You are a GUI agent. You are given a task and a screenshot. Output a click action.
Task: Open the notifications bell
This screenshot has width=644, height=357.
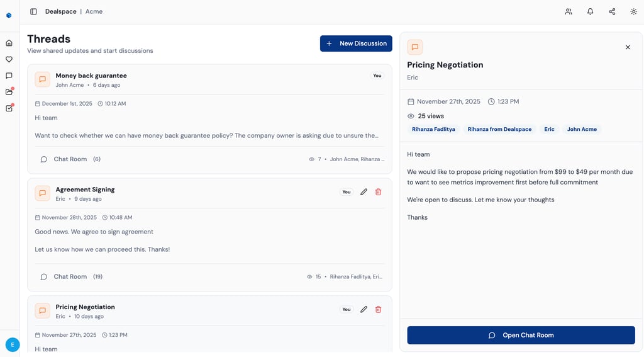pyautogui.click(x=590, y=11)
